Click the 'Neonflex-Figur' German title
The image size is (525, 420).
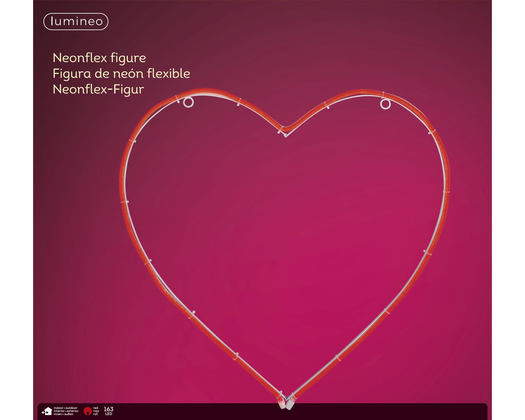click(x=98, y=89)
